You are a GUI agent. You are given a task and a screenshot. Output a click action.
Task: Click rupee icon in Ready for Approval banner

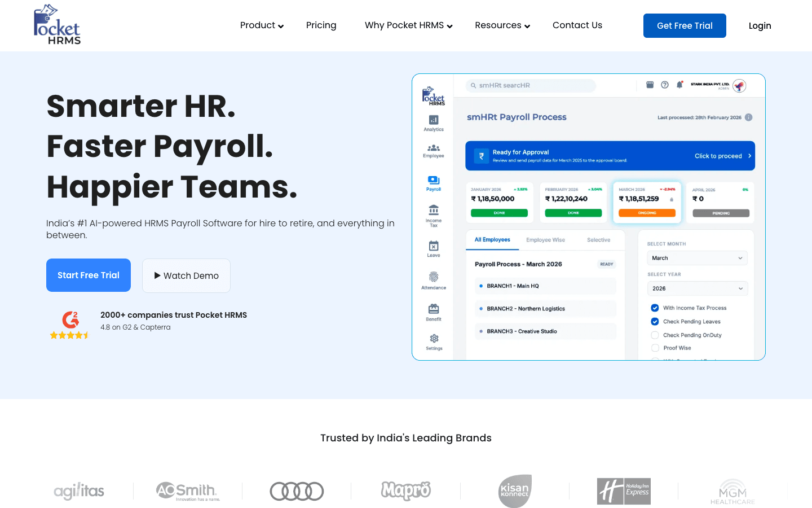(482, 156)
